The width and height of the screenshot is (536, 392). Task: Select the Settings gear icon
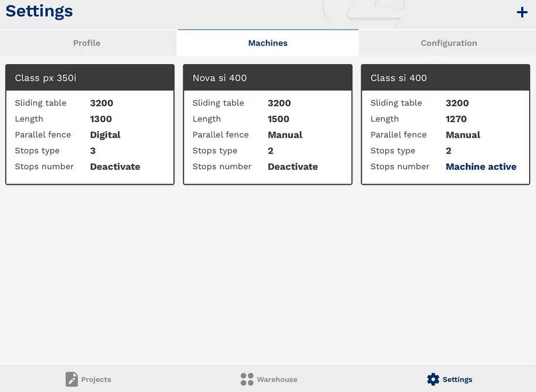click(x=433, y=379)
